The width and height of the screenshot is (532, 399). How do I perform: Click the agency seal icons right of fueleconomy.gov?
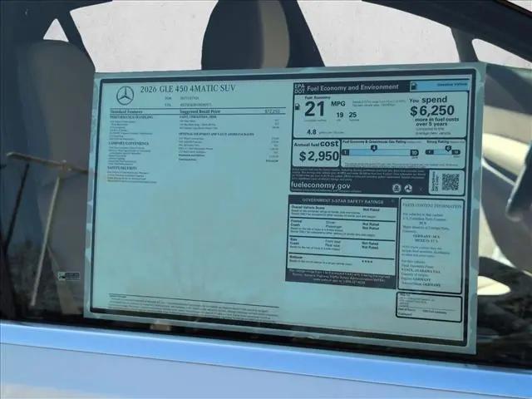[402, 189]
